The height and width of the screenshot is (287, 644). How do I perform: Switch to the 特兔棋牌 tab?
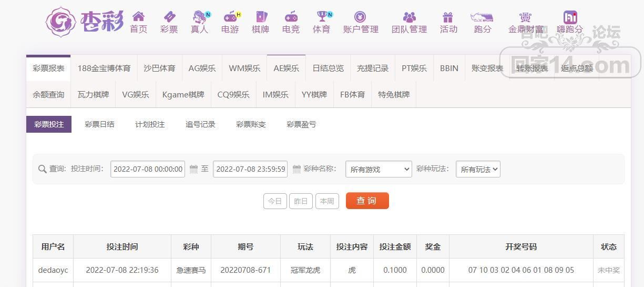394,95
